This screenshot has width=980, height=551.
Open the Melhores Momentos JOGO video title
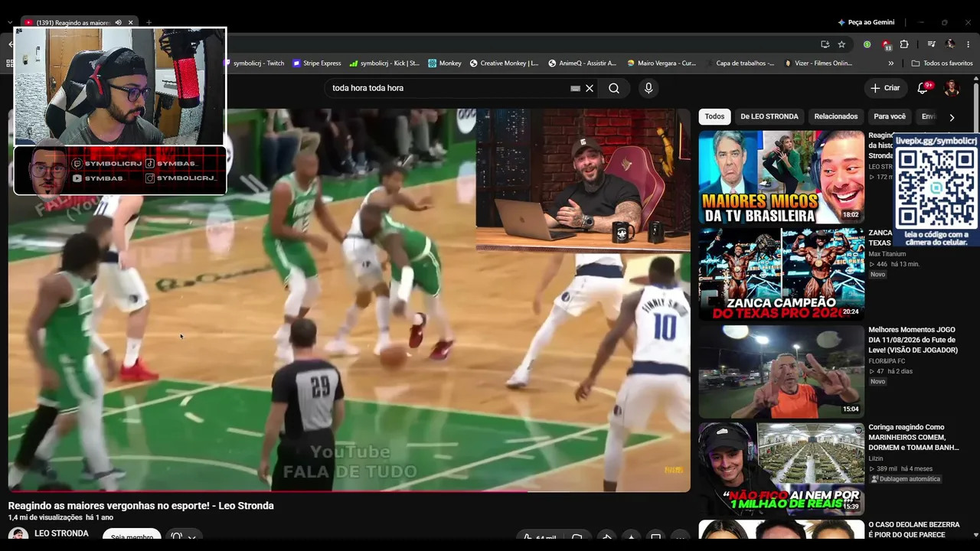click(913, 340)
